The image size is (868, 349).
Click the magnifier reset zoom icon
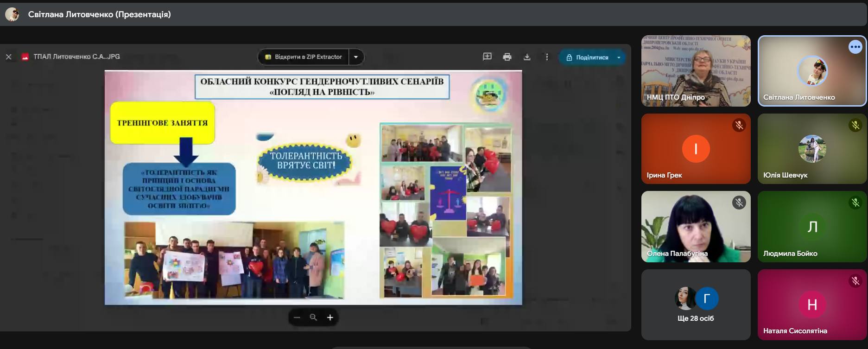pyautogui.click(x=313, y=317)
